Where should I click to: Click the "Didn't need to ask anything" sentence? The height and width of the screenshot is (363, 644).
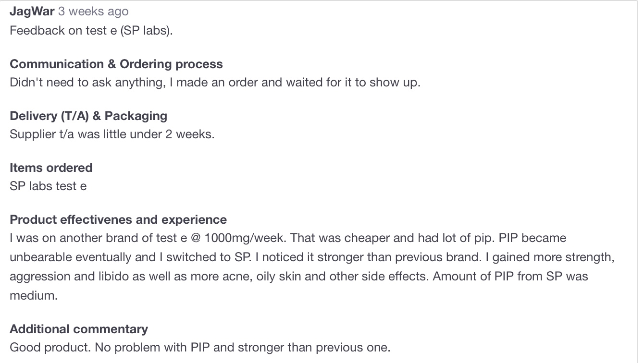pyautogui.click(x=215, y=82)
